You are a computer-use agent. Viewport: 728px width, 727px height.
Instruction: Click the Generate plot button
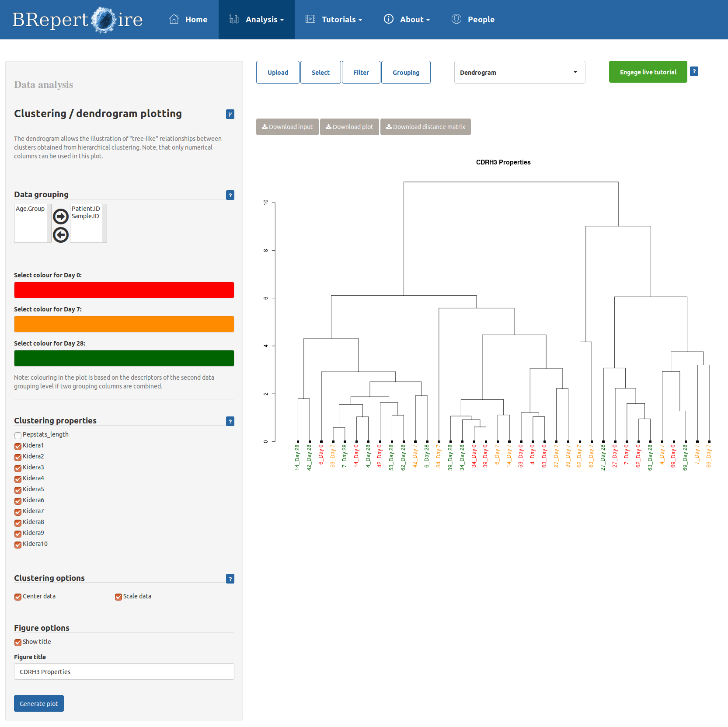click(39, 703)
